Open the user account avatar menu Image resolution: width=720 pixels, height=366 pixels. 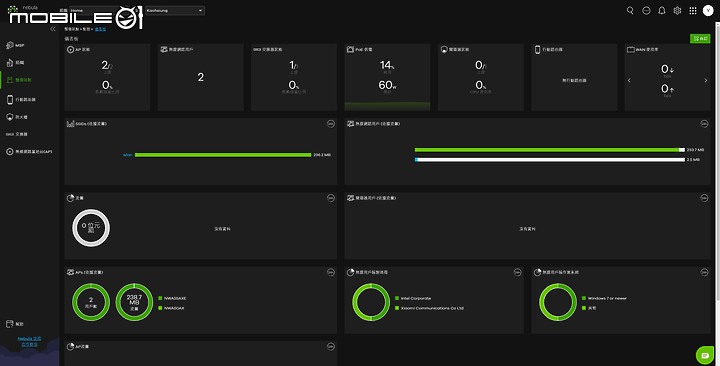[x=708, y=11]
